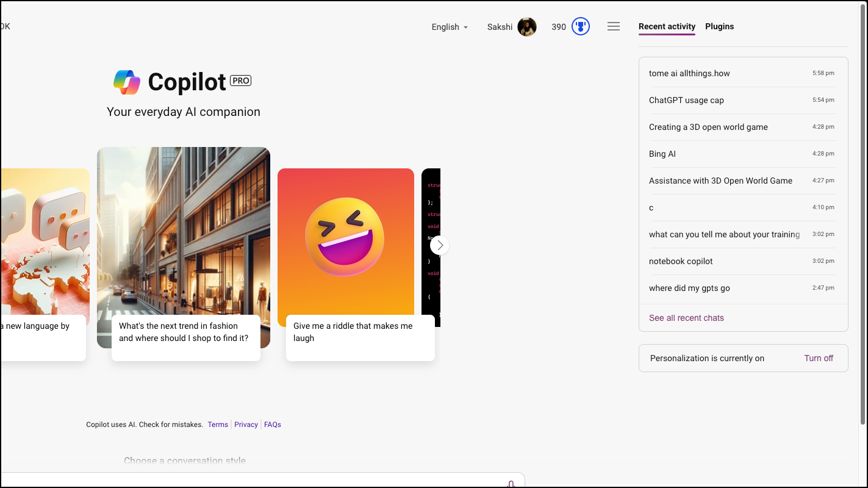Open the English language dropdown
Screen dimensions: 868x488
click(450, 27)
